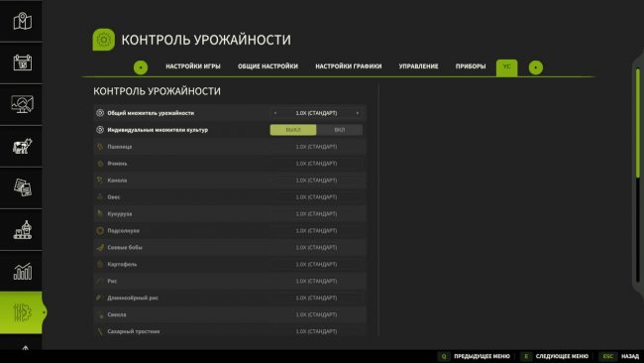The width and height of the screenshot is (644, 363).
Task: Set individual crop multipliers to ВКЛ
Action: [x=339, y=130]
